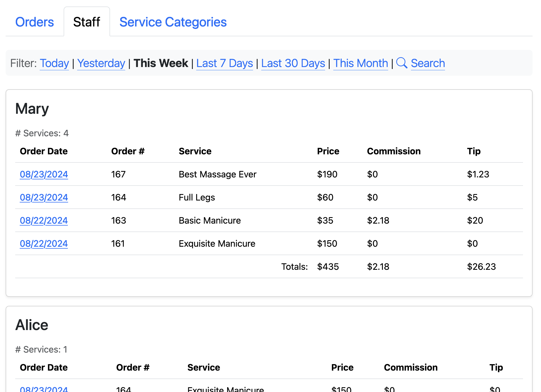
Task: Apply the Last 7 Days filter
Action: tap(224, 63)
